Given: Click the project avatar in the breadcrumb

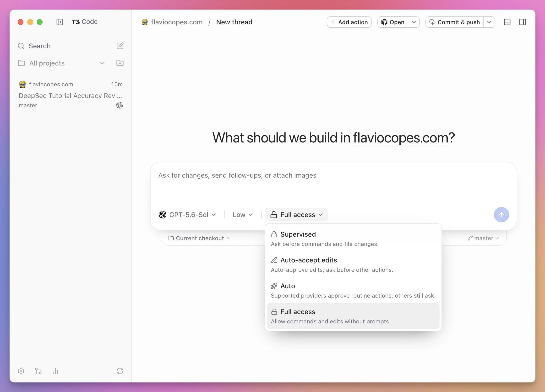Looking at the screenshot, I should (x=145, y=22).
